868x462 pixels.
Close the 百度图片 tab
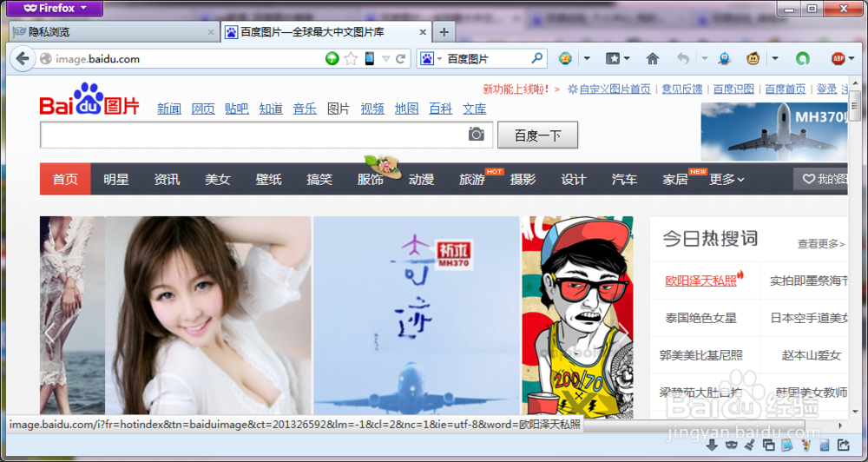click(x=423, y=32)
